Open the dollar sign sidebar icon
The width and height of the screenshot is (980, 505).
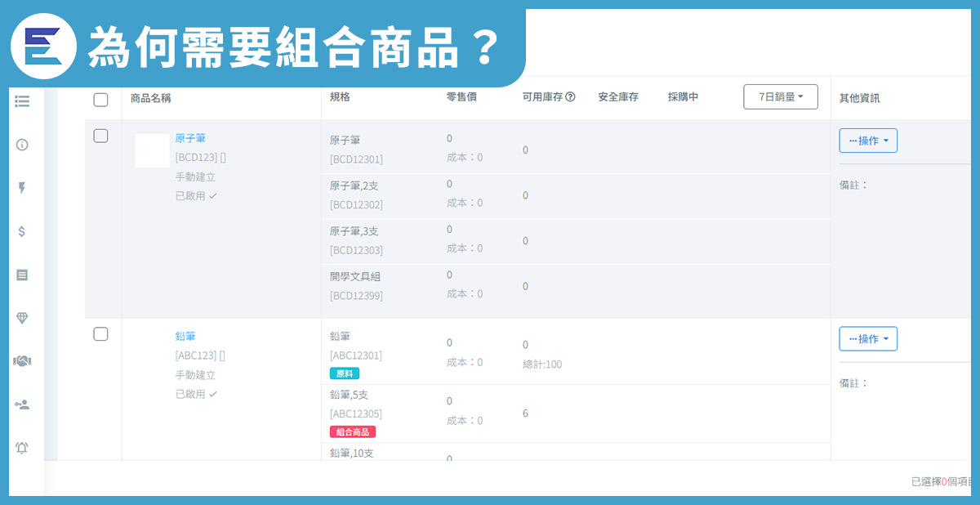click(22, 231)
